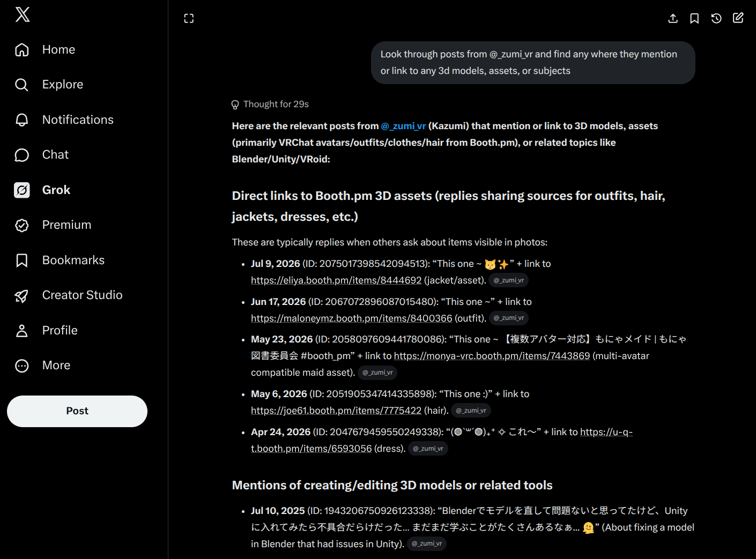Viewport: 756px width, 559px height.
Task: Click the 'May 23, 2026' post date text
Action: tap(282, 339)
